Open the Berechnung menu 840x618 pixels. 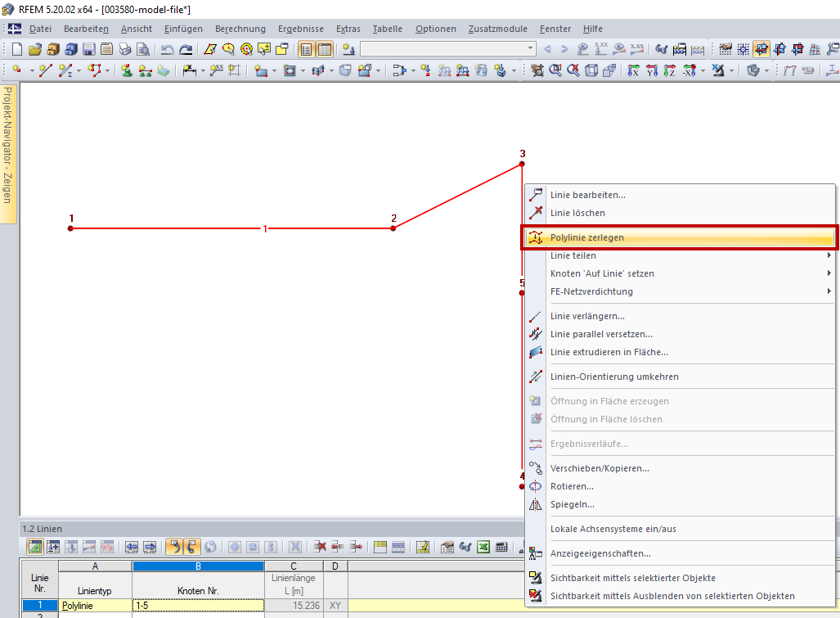coord(240,29)
